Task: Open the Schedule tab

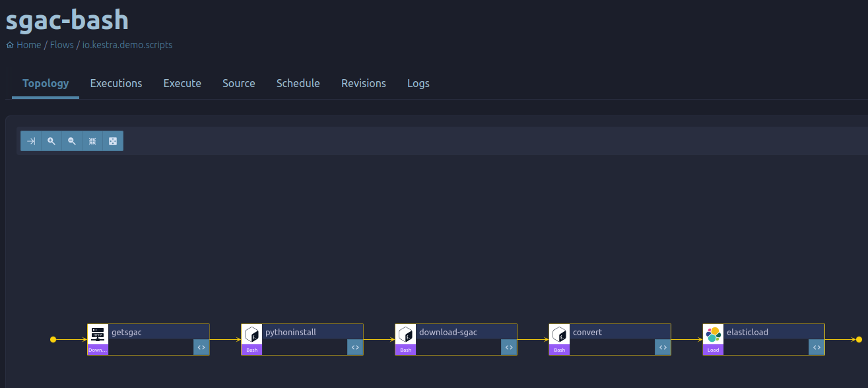Action: [298, 83]
